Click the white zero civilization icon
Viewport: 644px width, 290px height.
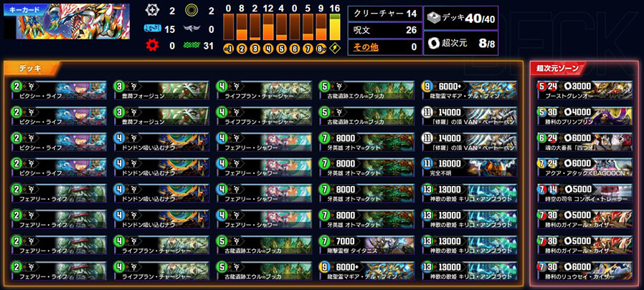click(152, 11)
